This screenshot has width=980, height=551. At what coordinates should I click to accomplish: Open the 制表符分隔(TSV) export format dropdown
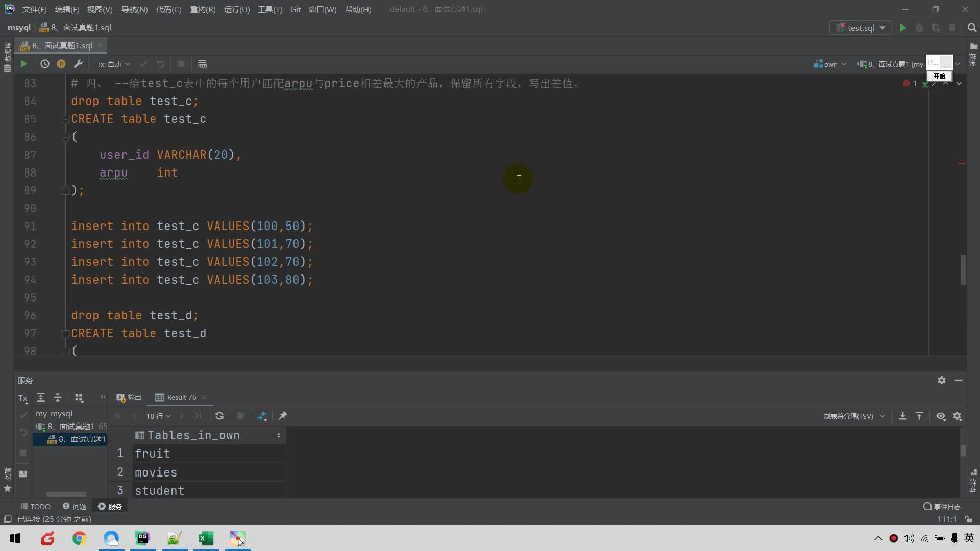click(x=854, y=416)
